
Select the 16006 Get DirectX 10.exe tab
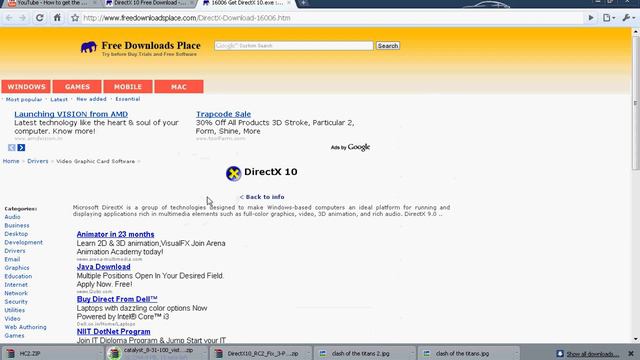click(x=247, y=3)
